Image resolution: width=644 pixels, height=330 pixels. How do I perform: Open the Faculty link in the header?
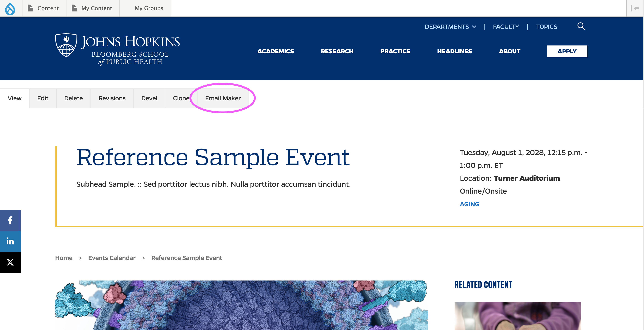(x=505, y=27)
